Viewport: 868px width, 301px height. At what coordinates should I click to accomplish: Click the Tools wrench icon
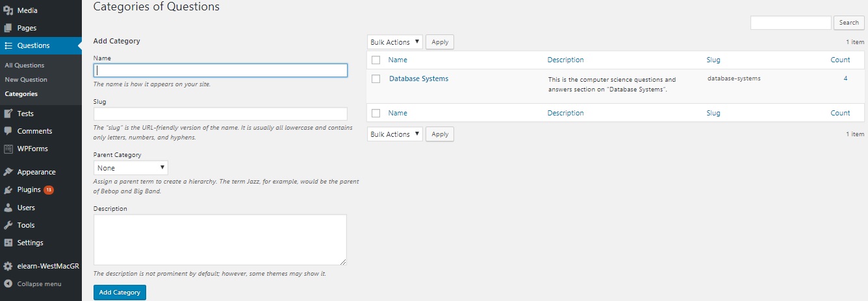click(8, 225)
